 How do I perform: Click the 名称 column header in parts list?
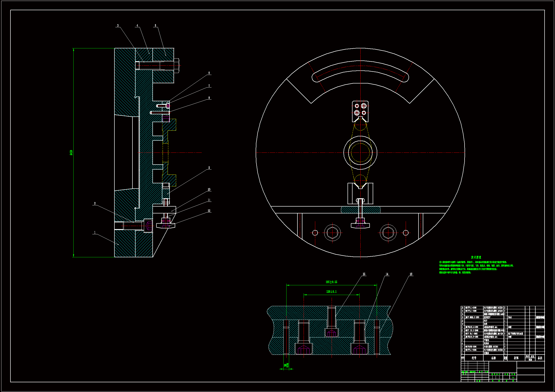[x=493, y=358]
